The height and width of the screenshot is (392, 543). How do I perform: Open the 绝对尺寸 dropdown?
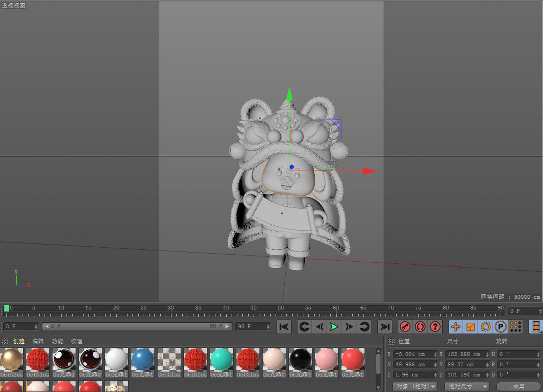point(467,386)
